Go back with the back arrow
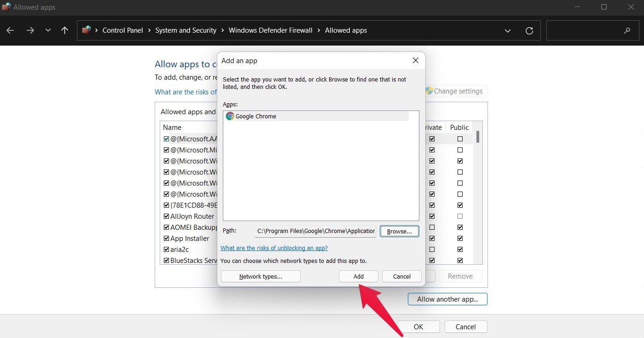The width and height of the screenshot is (644, 338). point(10,30)
